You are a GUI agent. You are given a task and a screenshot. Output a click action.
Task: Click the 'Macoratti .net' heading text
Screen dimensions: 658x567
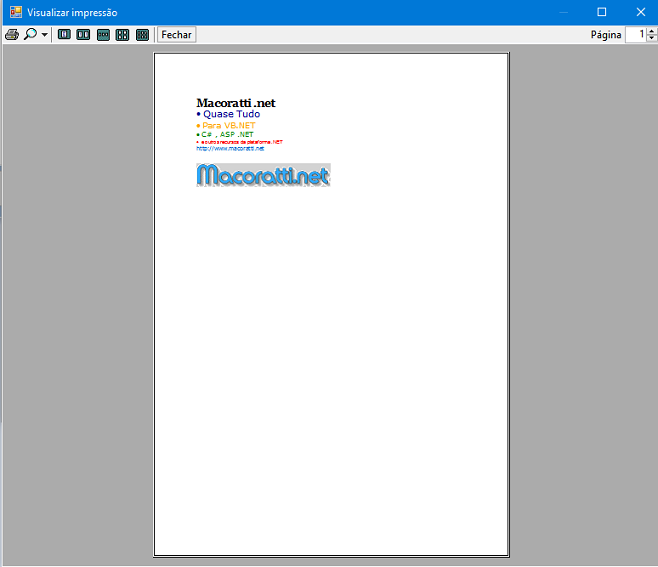236,103
